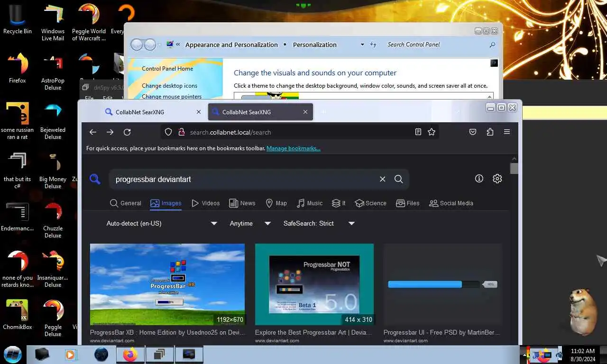Open the Anytime time range dropdown
Viewport: 607px width, 364px height.
tap(250, 223)
